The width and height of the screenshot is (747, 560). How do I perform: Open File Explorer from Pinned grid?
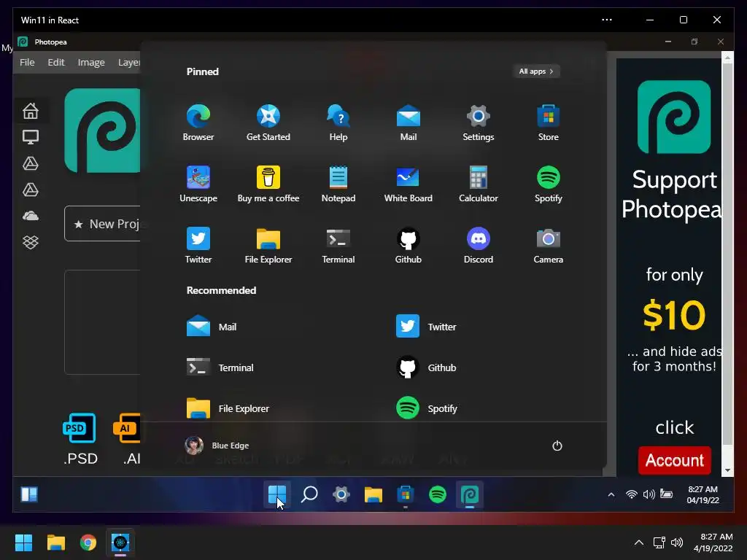tap(268, 245)
